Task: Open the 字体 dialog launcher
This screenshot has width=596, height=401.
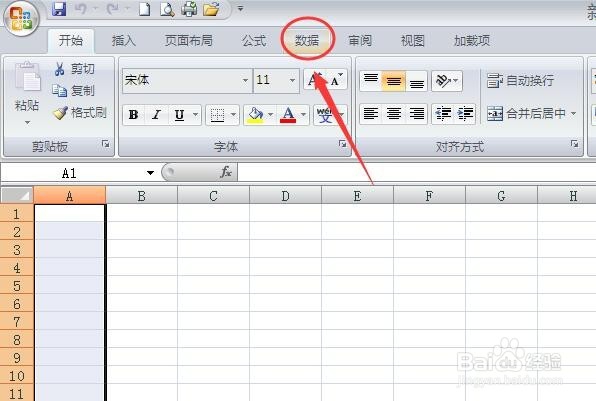Action: (x=342, y=144)
